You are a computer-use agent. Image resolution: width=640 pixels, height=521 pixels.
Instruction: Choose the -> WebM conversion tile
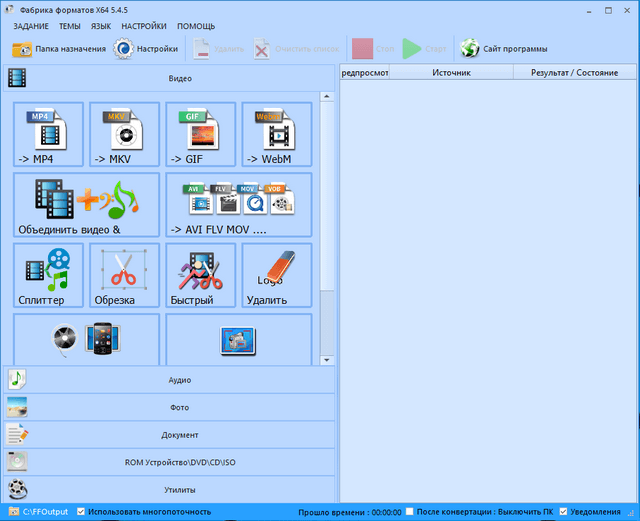276,134
